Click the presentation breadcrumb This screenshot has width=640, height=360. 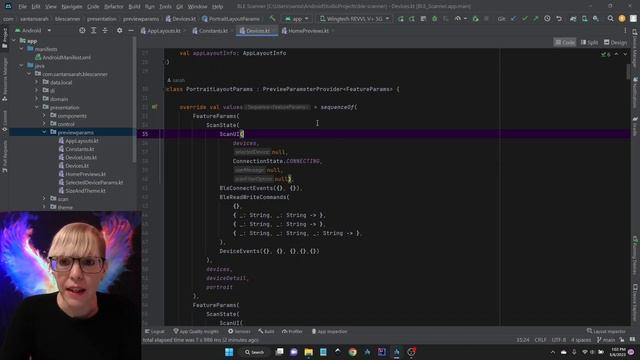click(x=102, y=19)
